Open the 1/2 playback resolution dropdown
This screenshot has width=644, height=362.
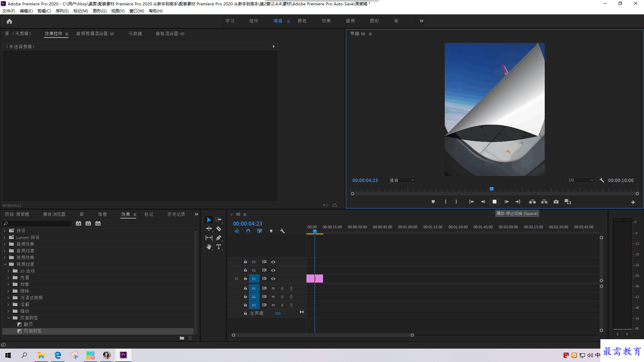tap(581, 180)
